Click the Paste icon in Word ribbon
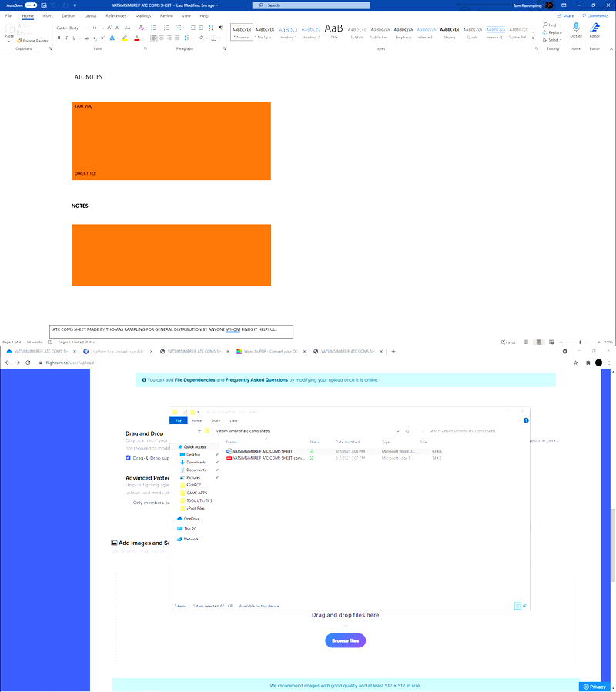 point(9,29)
